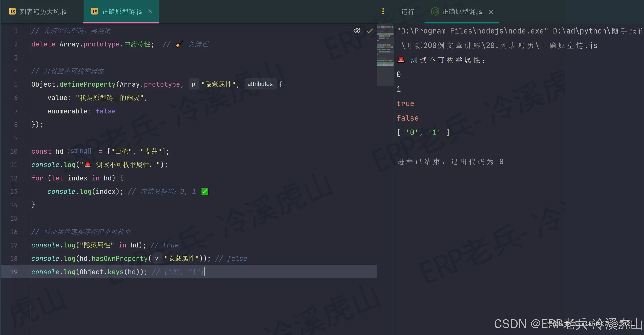Close the 正确原型链.js editor tab
Viewport: 644px width, 335px height.
point(150,11)
